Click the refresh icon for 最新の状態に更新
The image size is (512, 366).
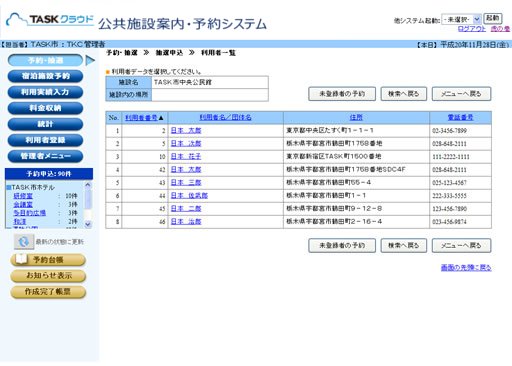coord(24,242)
